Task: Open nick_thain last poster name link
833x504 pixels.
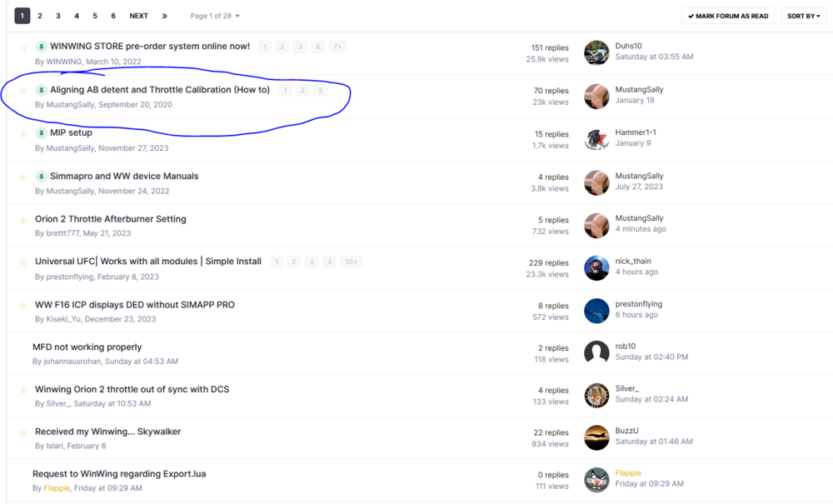Action: 633,262
